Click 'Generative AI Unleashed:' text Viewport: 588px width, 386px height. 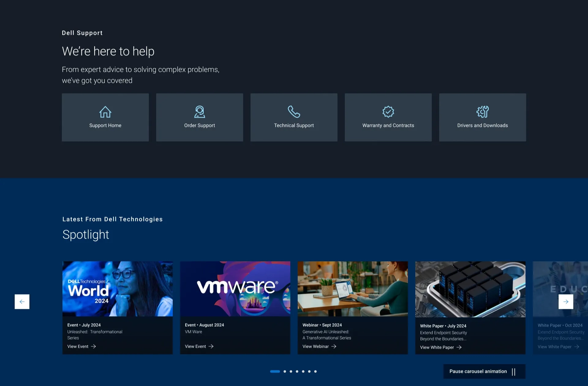pyautogui.click(x=326, y=332)
